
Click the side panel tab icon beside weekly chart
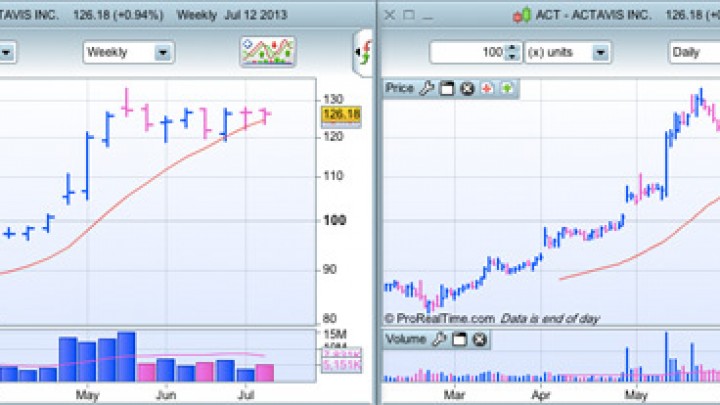[x=363, y=53]
